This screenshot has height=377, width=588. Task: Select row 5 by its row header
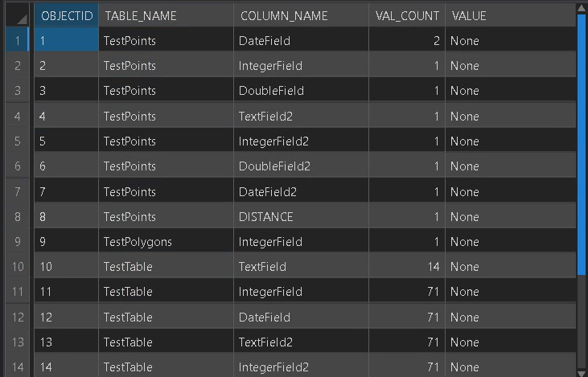click(17, 141)
